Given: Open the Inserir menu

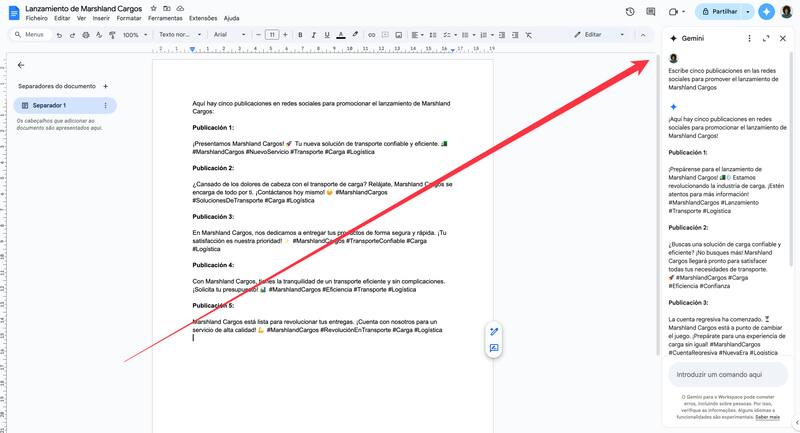Looking at the screenshot, I should 100,18.
